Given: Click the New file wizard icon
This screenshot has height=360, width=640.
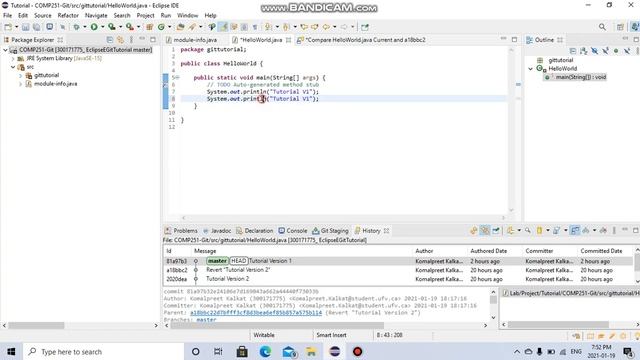Looking at the screenshot, I should click(8, 27).
